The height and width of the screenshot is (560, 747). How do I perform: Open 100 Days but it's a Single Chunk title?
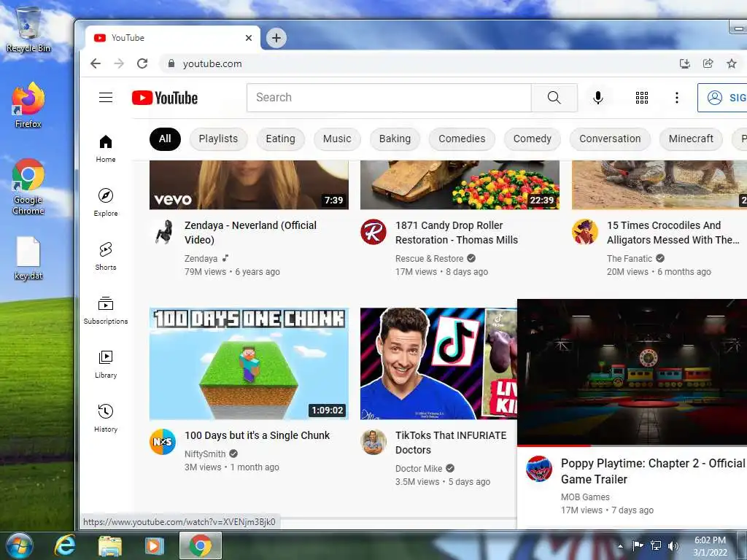[x=257, y=435]
